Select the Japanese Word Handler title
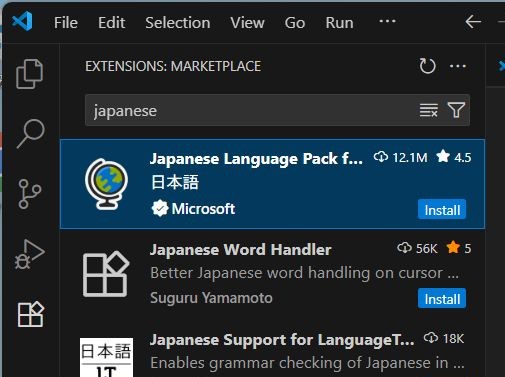The width and height of the screenshot is (505, 377). (240, 249)
